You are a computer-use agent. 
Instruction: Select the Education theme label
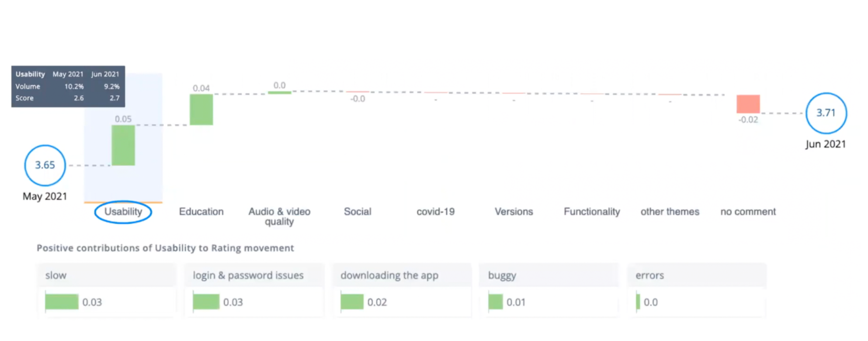point(201,212)
